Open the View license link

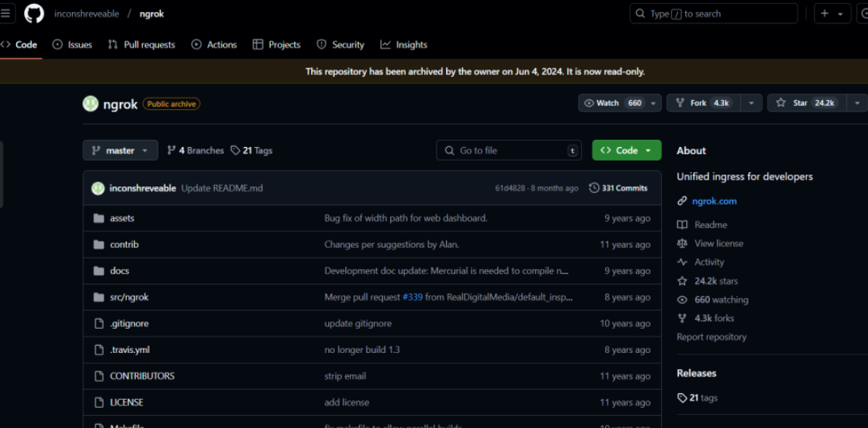click(x=718, y=244)
